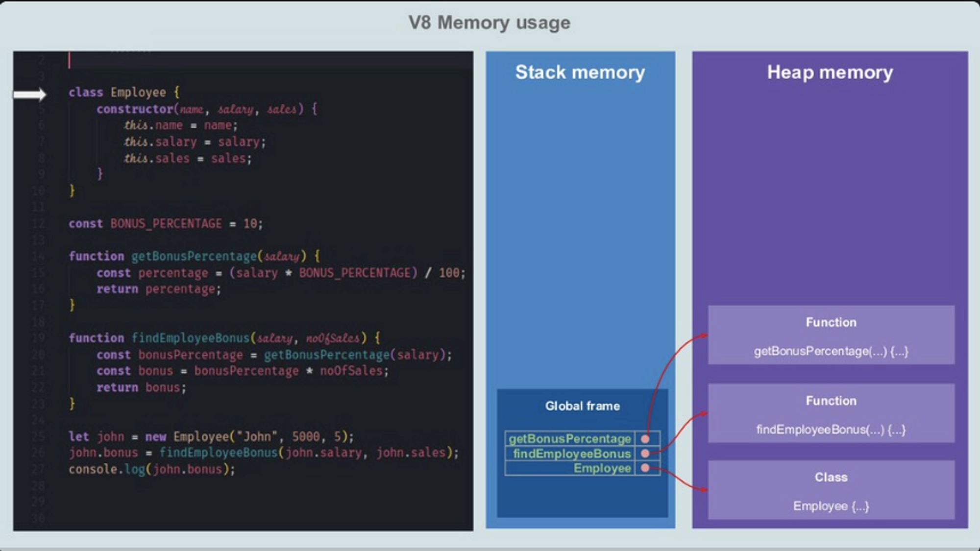Click the getBonusPercentage Function heap block
The width and height of the screenshot is (980, 551).
(x=831, y=335)
